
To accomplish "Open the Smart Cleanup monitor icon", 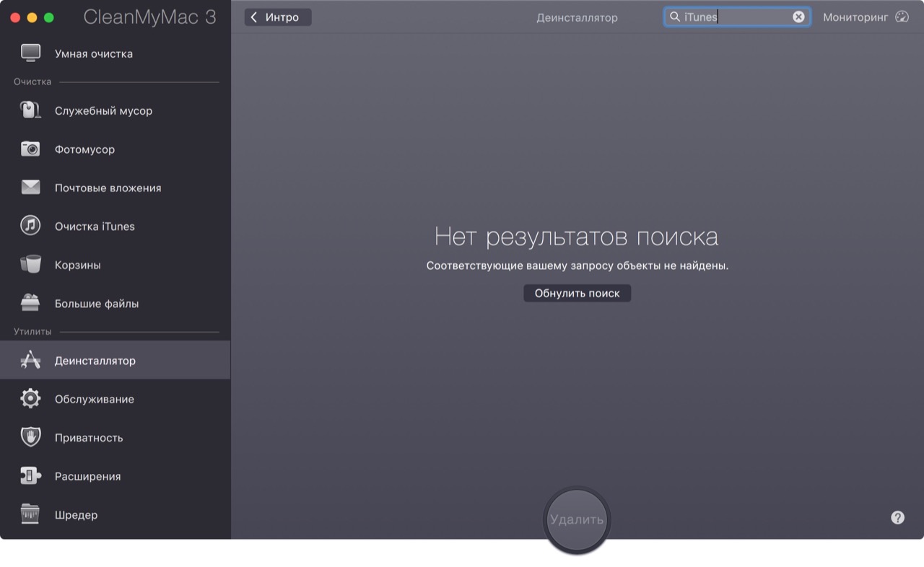I will (x=30, y=53).
